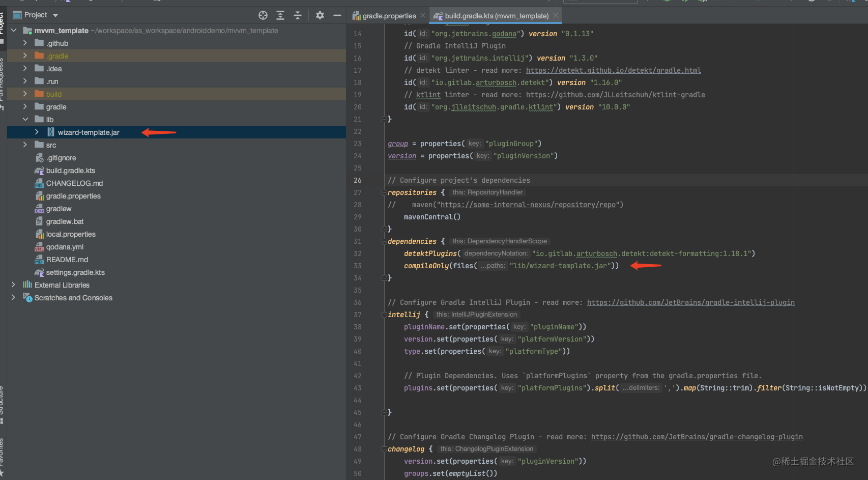Open the Project view dropdown
Image resolution: width=868 pixels, height=480 pixels.
click(x=55, y=15)
